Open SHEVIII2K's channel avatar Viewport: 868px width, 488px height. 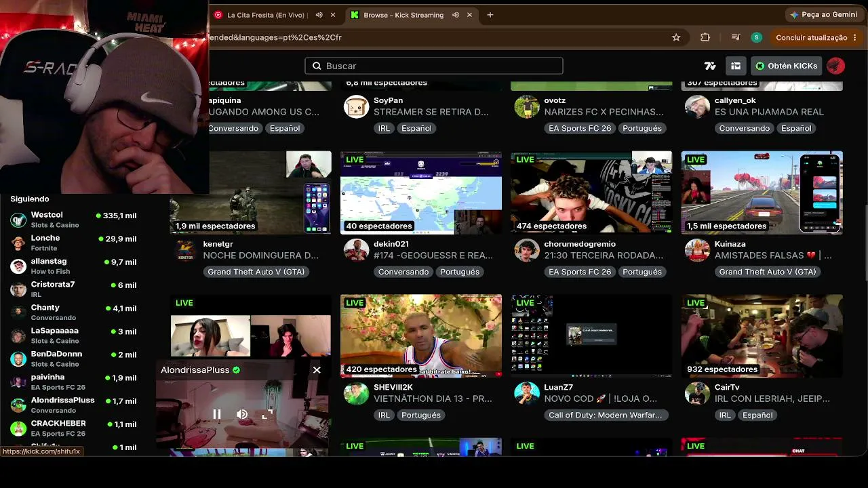coord(356,393)
